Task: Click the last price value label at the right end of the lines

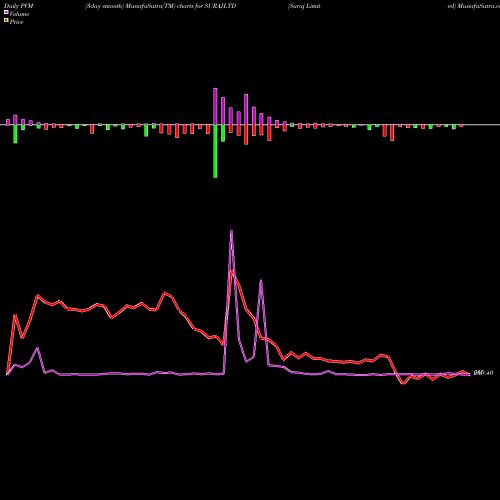Action: coord(483,373)
